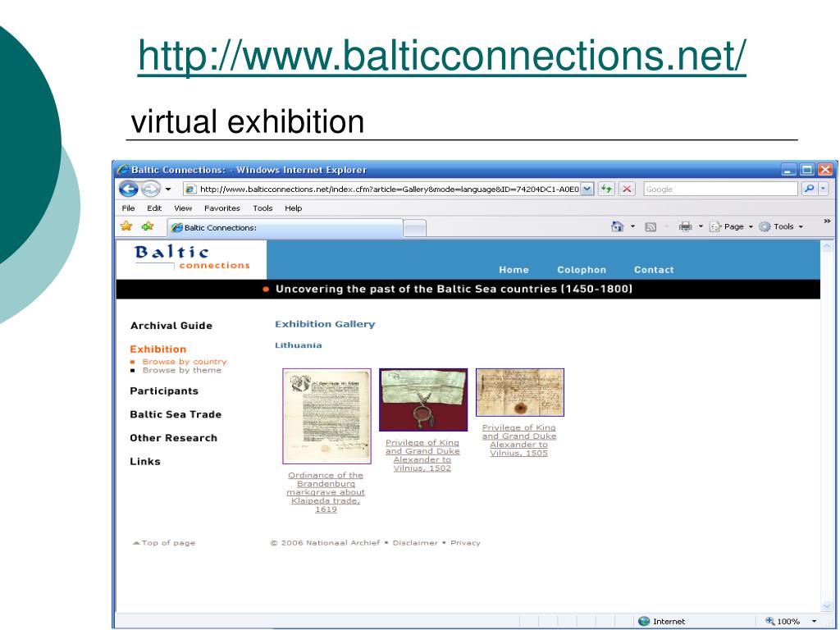Screen dimensions: 840x630
Task: Click the 100% zoom level button
Action: click(783, 622)
